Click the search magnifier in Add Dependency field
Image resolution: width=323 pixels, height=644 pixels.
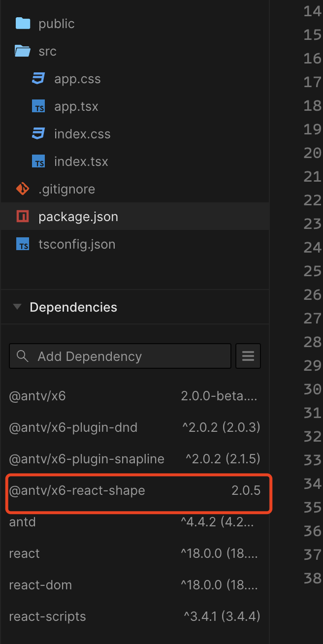coord(22,355)
